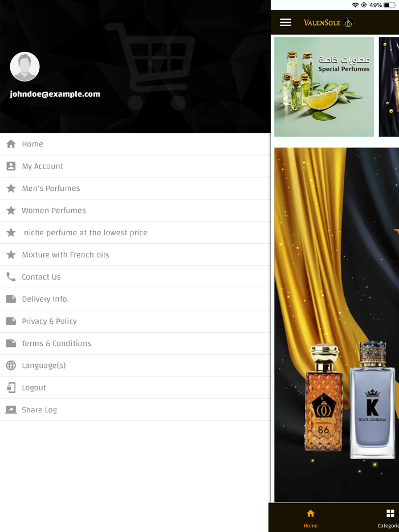Click the profile avatar picture
Screen dimensions: 399x532
[25, 67]
